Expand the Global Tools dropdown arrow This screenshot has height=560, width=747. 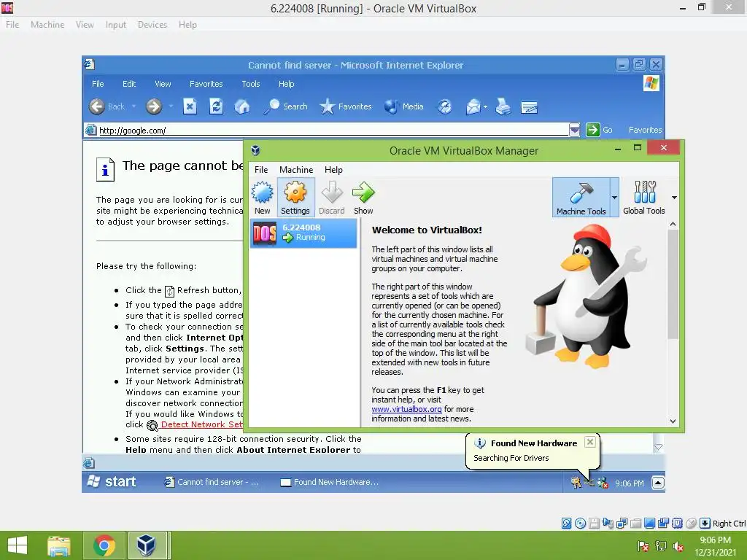pyautogui.click(x=674, y=197)
